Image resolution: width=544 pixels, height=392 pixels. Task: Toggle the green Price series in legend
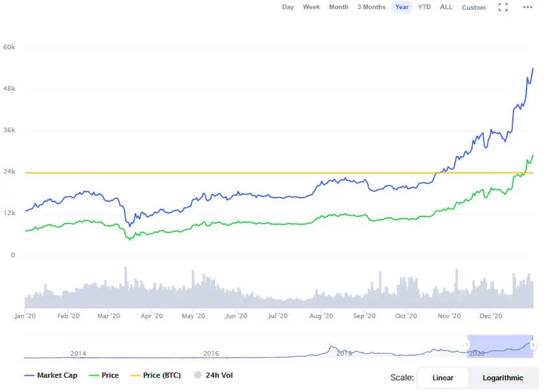(x=104, y=375)
